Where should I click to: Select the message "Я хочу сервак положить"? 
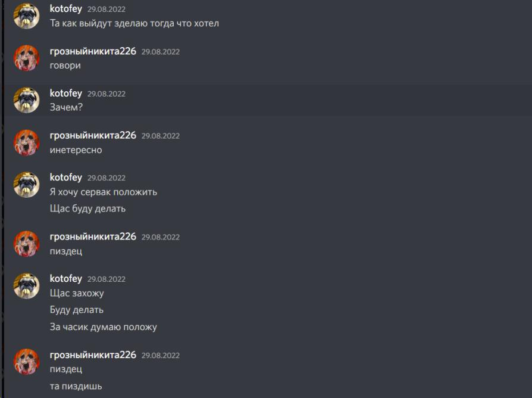104,192
